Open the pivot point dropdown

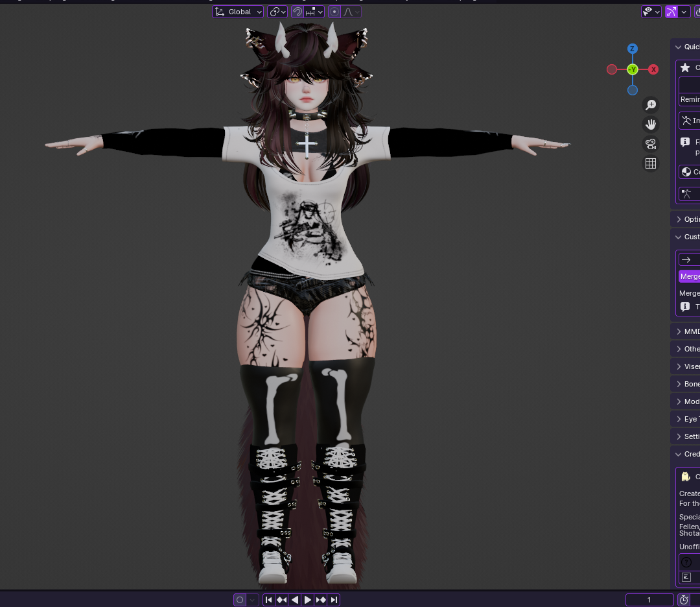pyautogui.click(x=277, y=12)
